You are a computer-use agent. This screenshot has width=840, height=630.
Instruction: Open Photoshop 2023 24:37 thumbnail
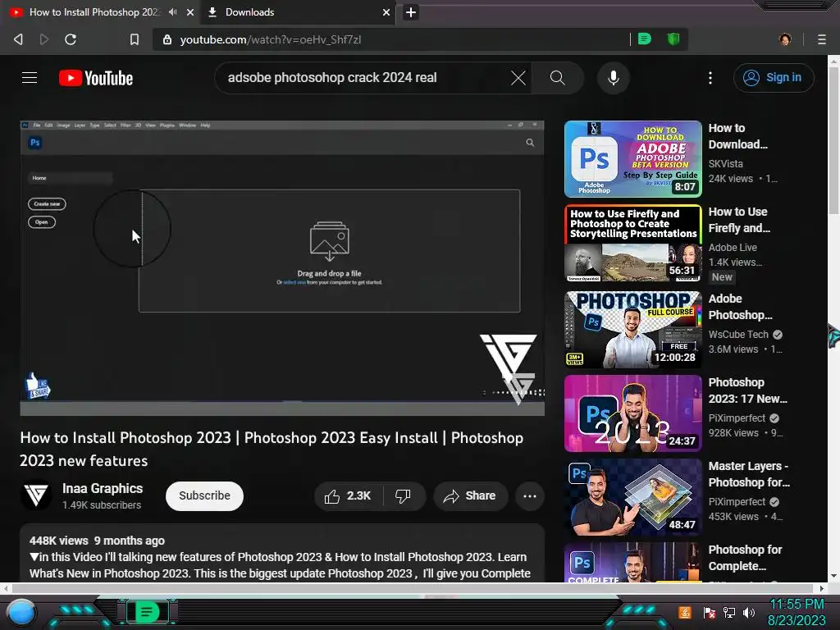(x=632, y=413)
